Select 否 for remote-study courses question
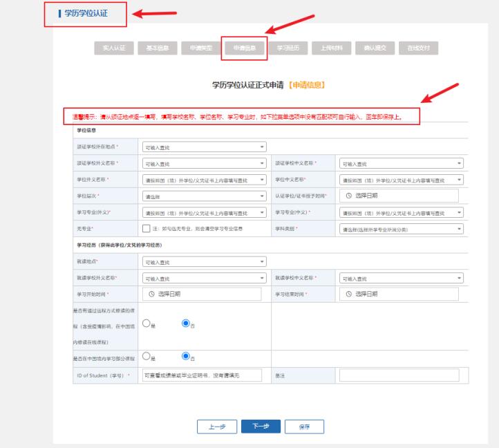The image size is (499, 448). pos(186,323)
